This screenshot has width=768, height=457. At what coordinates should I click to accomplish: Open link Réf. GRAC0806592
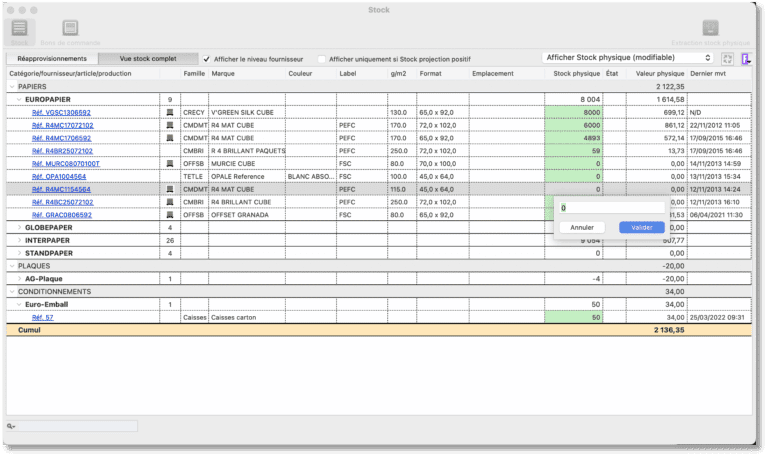point(62,215)
